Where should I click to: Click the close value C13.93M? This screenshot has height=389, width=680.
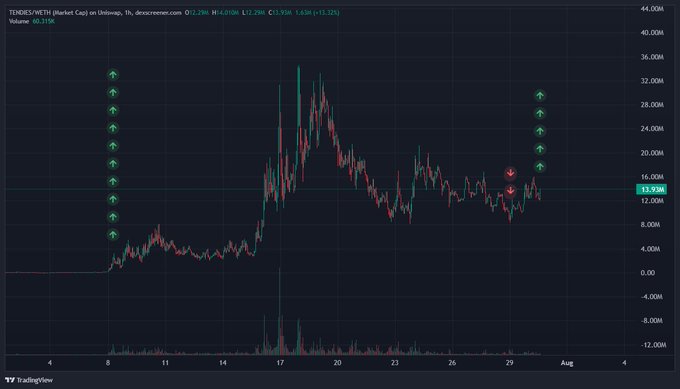click(x=280, y=13)
